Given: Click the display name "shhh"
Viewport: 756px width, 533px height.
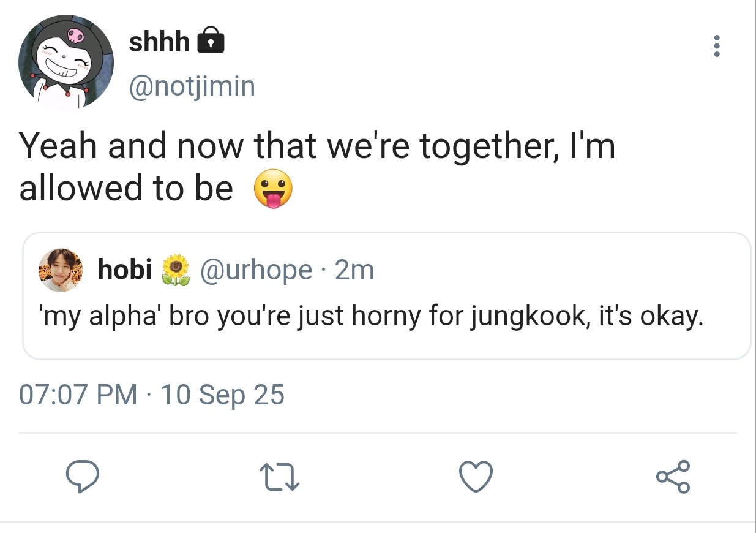Looking at the screenshot, I should pyautogui.click(x=159, y=42).
